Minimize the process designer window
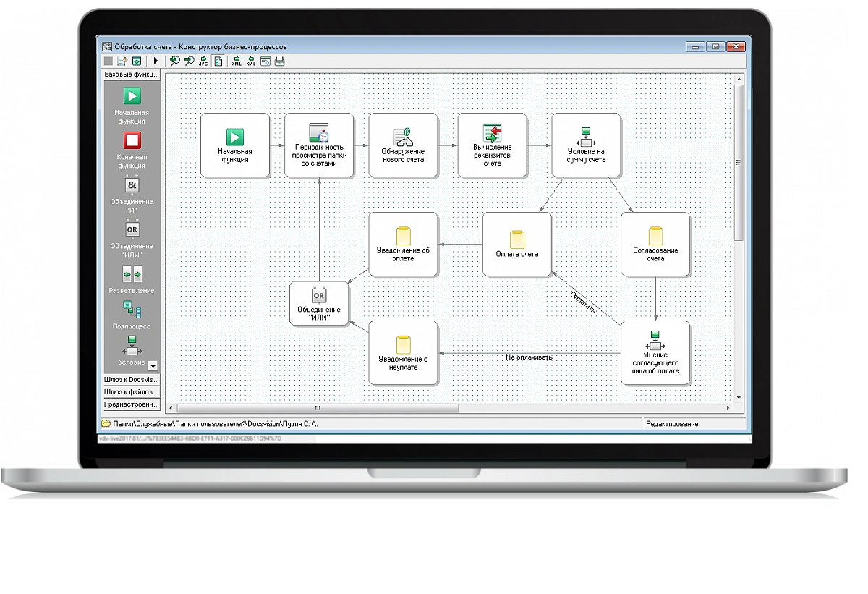The width and height of the screenshot is (868, 594). (696, 46)
